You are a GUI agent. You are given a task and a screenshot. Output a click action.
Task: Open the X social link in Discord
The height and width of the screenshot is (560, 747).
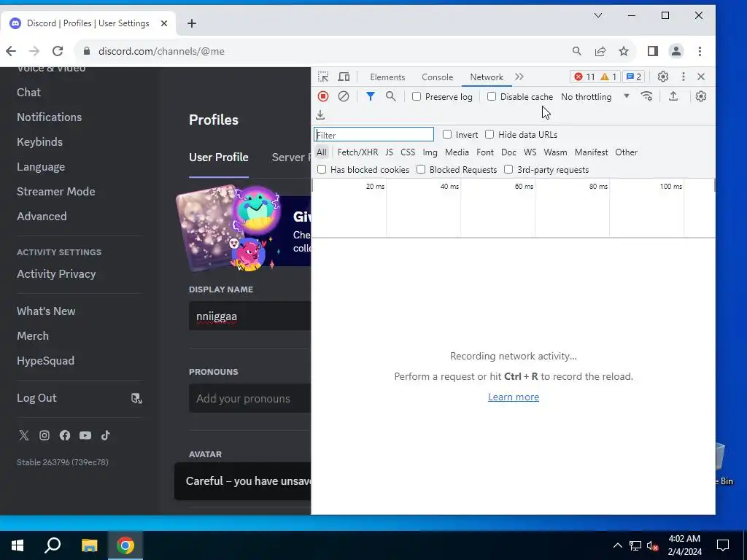[24, 435]
